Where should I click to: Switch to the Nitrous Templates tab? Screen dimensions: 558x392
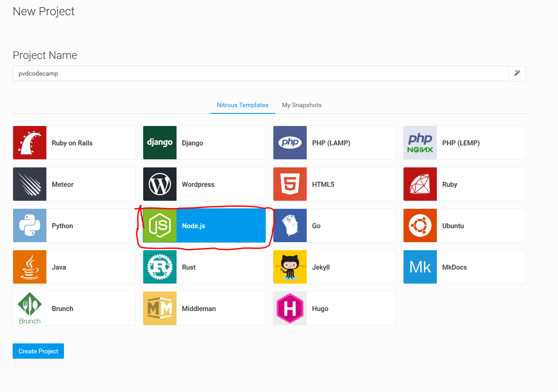(243, 105)
